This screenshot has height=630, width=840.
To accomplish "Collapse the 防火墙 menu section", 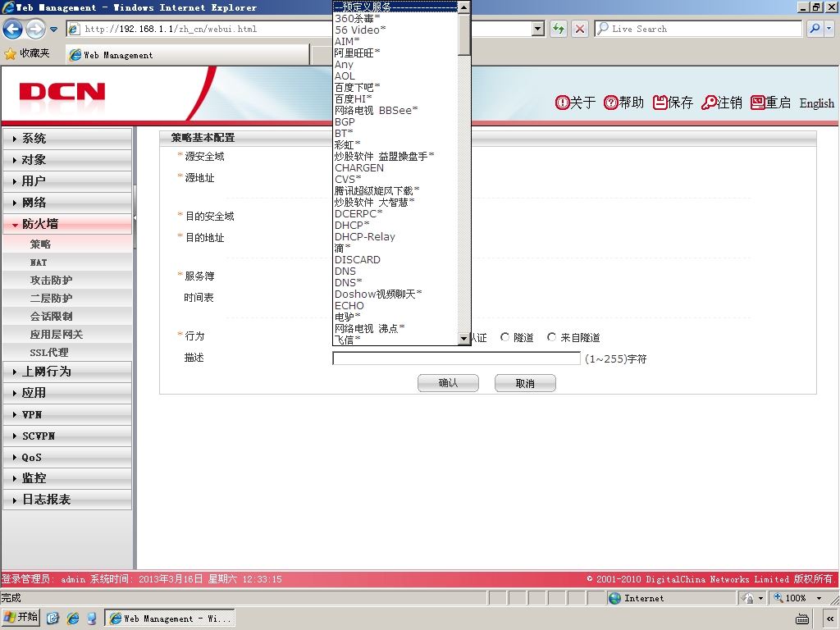I will coord(67,224).
